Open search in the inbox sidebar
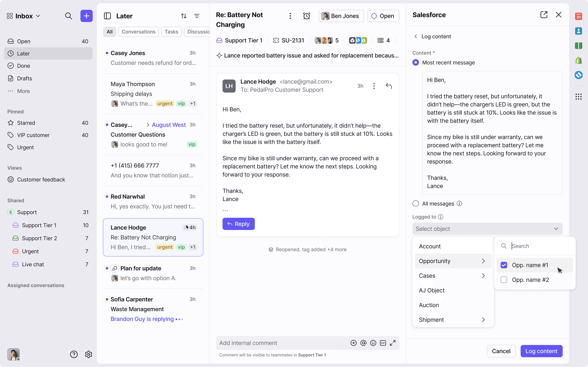This screenshot has height=367, width=588. click(x=69, y=16)
